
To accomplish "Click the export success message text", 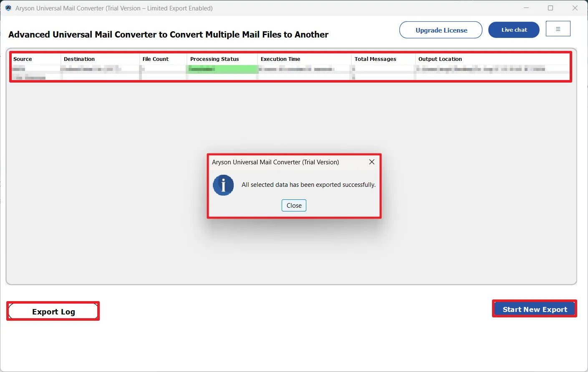I will click(309, 185).
